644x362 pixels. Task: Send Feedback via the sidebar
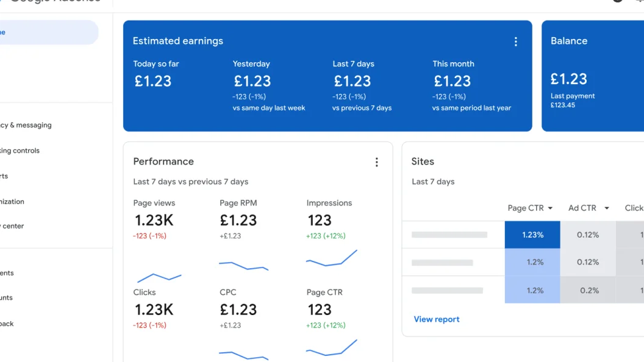[x=6, y=324]
